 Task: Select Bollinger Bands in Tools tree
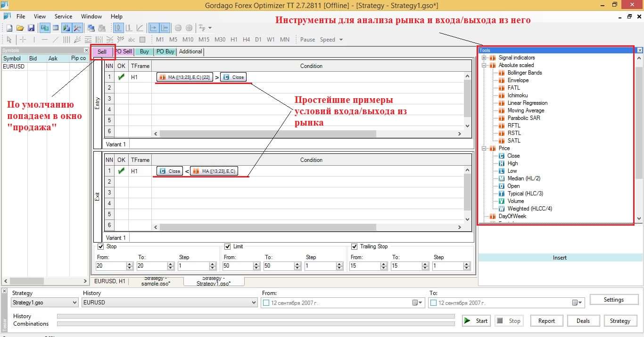(x=524, y=73)
